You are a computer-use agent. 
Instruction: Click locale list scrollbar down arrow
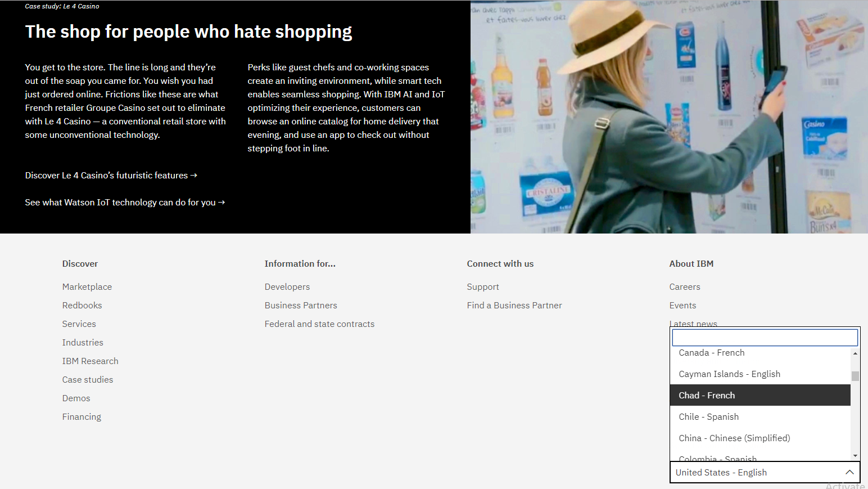click(x=855, y=456)
